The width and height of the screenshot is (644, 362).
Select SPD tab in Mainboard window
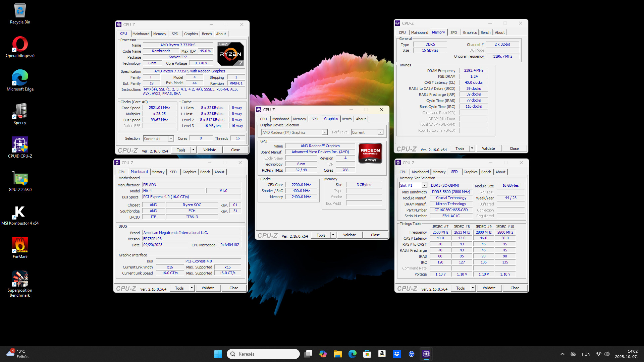coord(173,172)
